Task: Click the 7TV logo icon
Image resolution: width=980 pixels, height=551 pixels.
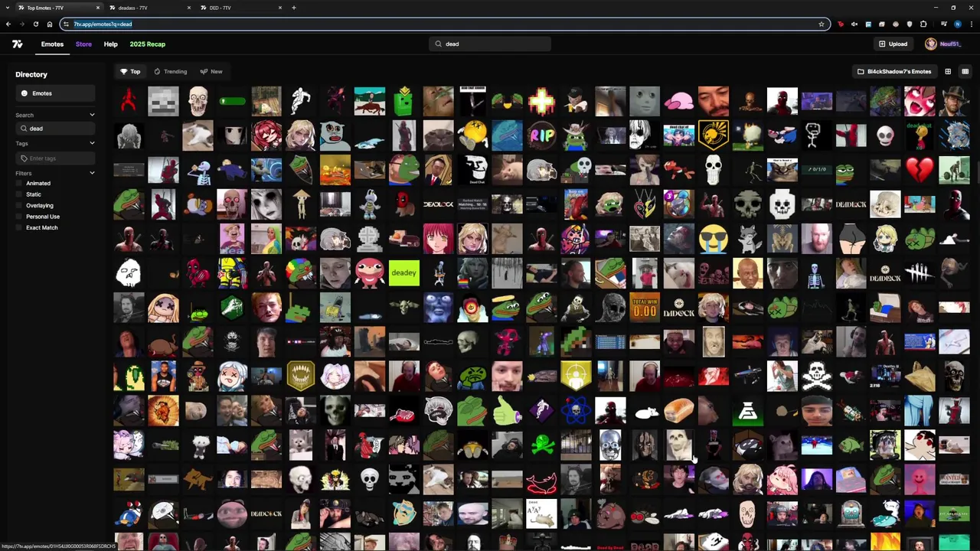Action: point(17,44)
